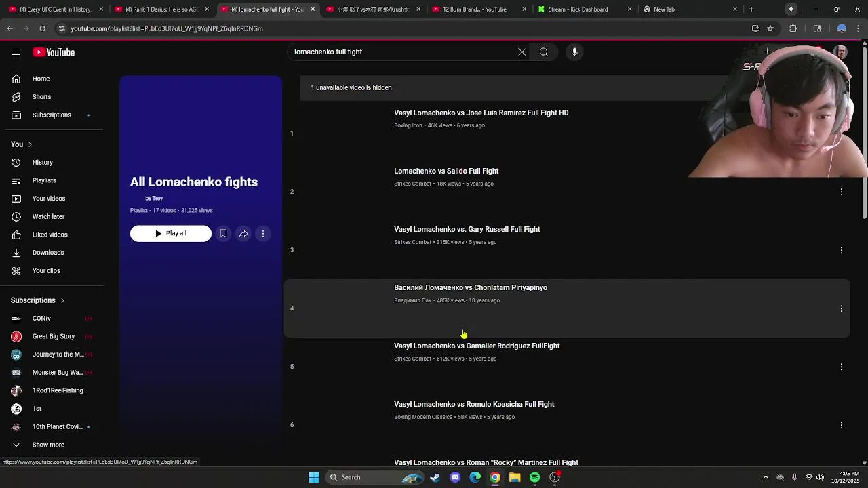This screenshot has width=868, height=488.
Task: Open the Lomachenko vs Salido Full Fight video
Action: pos(446,171)
